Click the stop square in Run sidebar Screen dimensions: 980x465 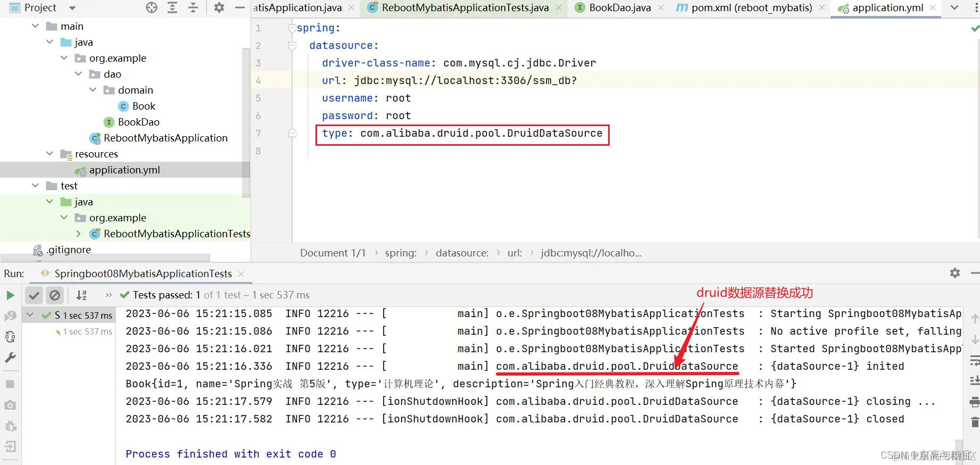10,384
